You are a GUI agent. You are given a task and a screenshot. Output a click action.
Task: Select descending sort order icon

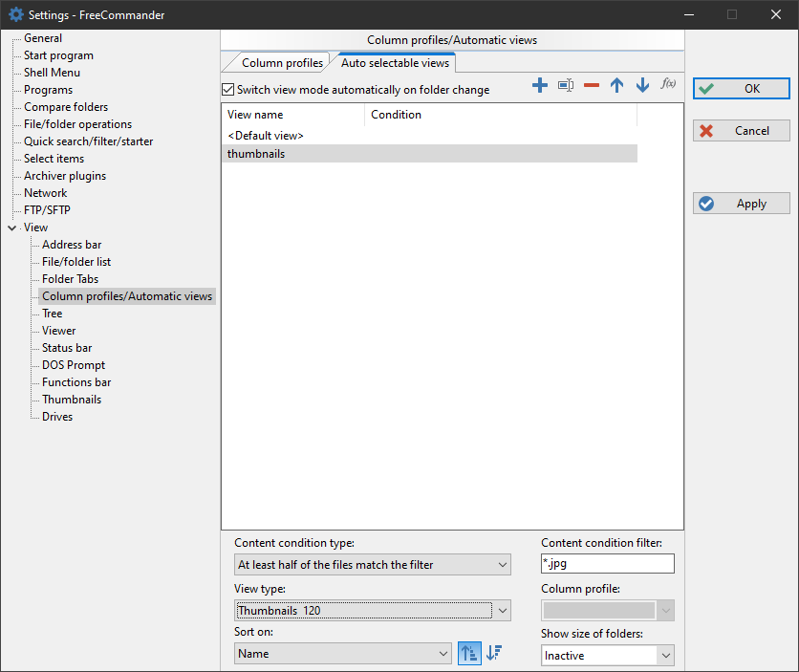click(x=494, y=654)
